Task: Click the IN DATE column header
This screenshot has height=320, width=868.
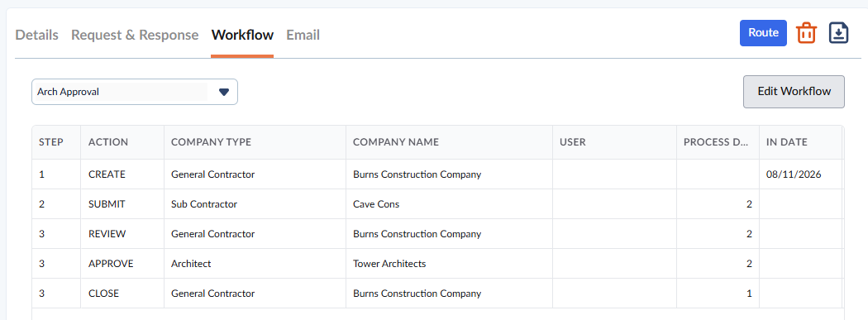Action: click(800, 142)
